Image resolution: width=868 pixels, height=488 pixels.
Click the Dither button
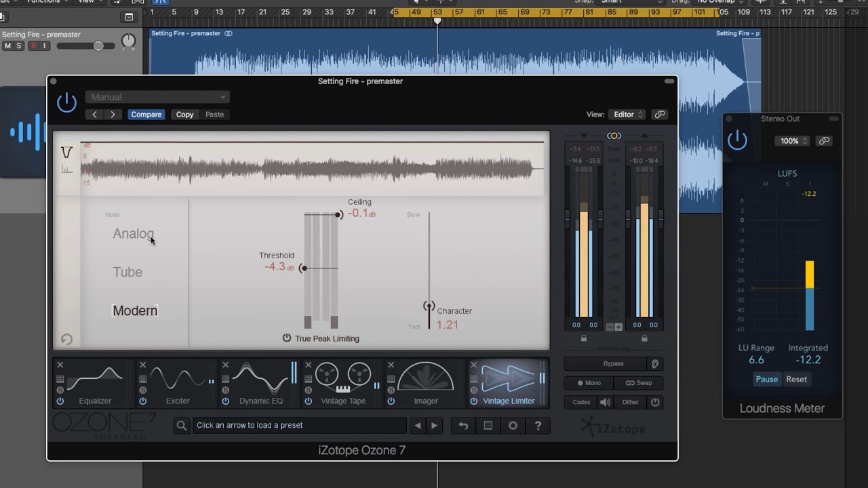point(631,402)
